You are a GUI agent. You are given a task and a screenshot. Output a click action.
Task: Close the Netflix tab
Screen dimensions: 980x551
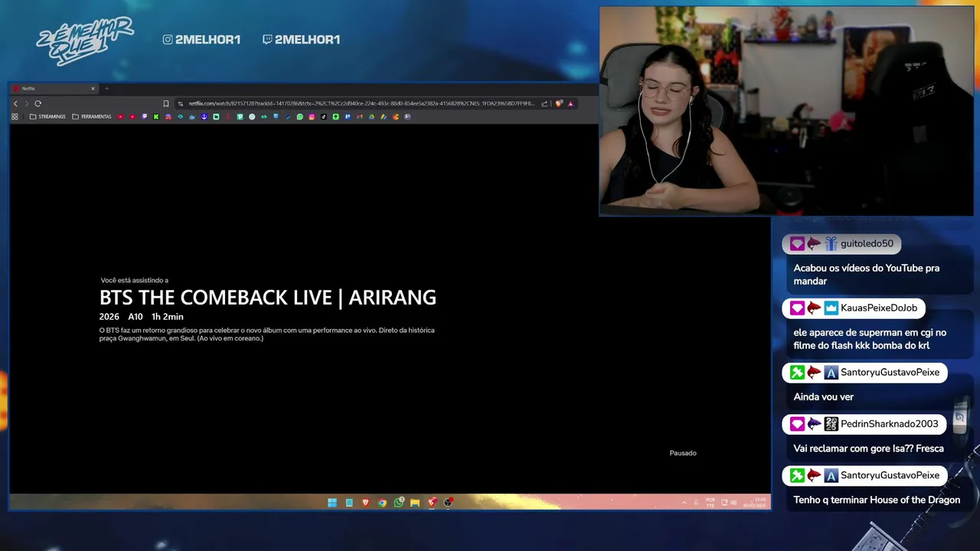(93, 89)
